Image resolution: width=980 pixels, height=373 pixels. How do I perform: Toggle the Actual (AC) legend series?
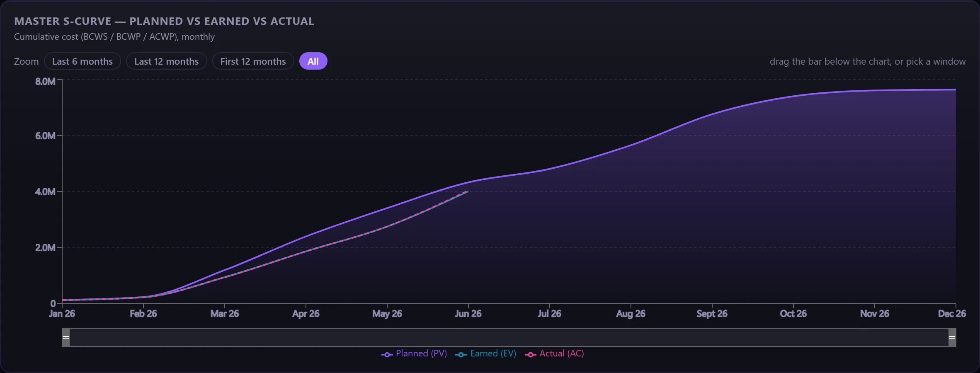pos(554,354)
